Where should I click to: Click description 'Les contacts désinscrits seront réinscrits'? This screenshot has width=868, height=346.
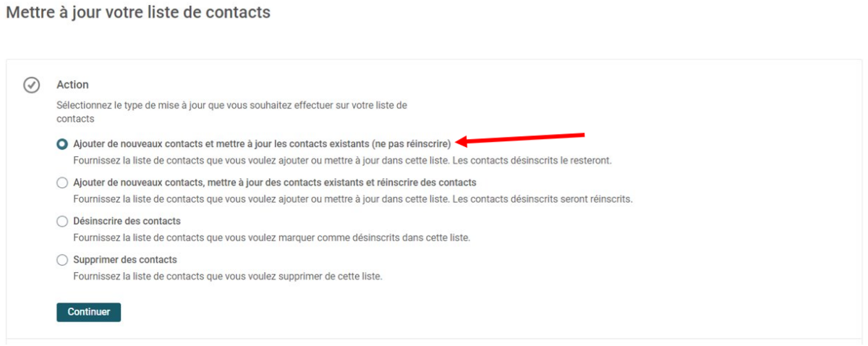548,199
